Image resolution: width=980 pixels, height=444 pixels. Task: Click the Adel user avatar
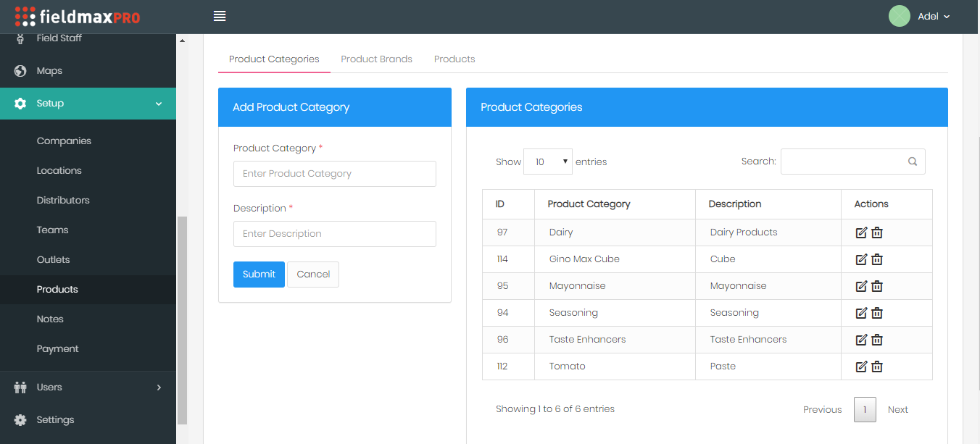coord(899,16)
